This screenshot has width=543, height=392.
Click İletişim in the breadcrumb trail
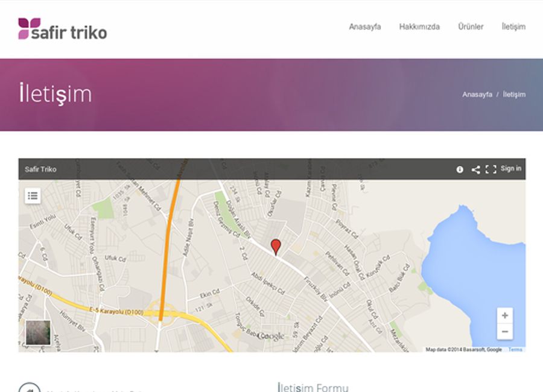click(514, 95)
